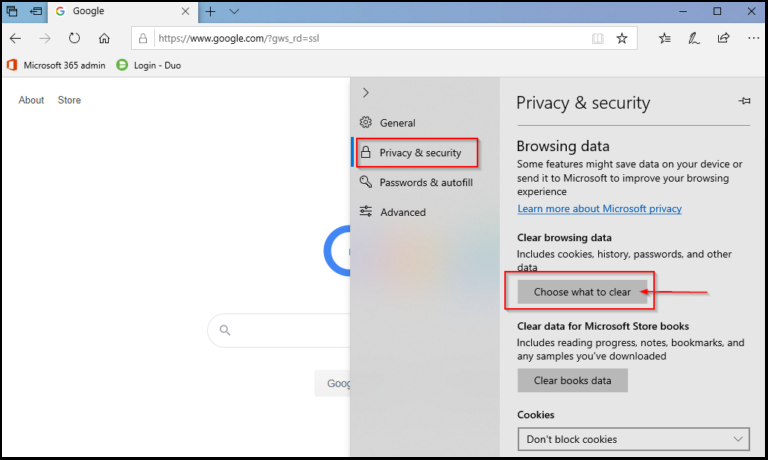
Task: Open the tabs you've set aside icon
Action: pos(12,11)
